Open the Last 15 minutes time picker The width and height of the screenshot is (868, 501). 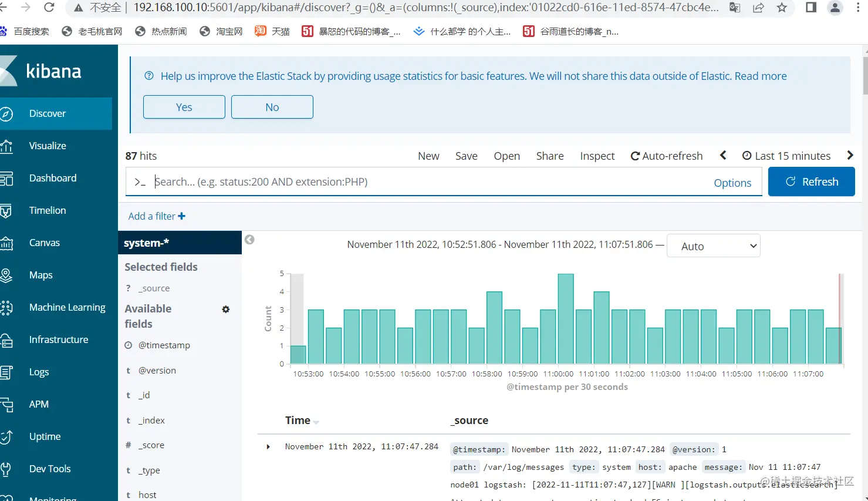click(786, 156)
